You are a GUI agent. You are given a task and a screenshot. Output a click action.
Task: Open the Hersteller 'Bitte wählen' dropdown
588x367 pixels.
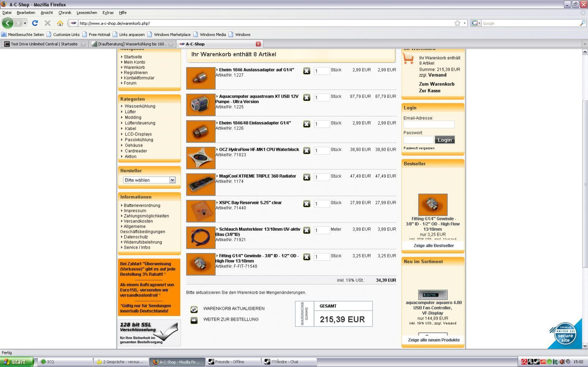[149, 180]
